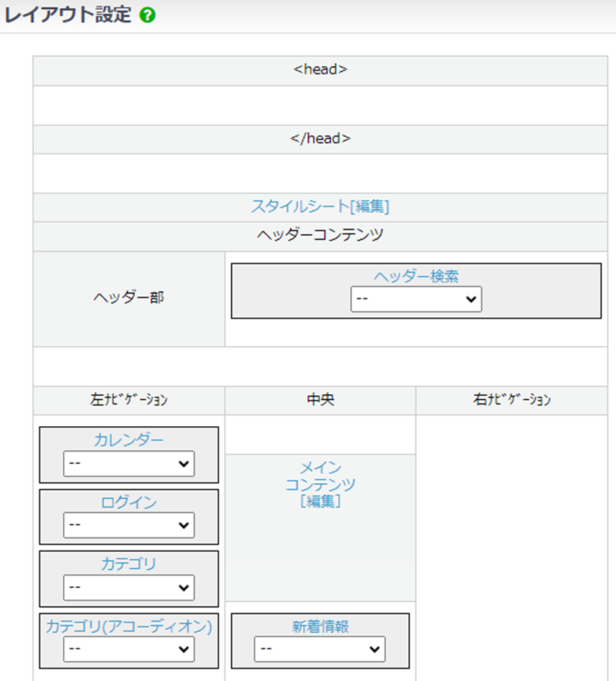Open the ヘッダー検索 link
This screenshot has width=616, height=681.
(x=416, y=277)
